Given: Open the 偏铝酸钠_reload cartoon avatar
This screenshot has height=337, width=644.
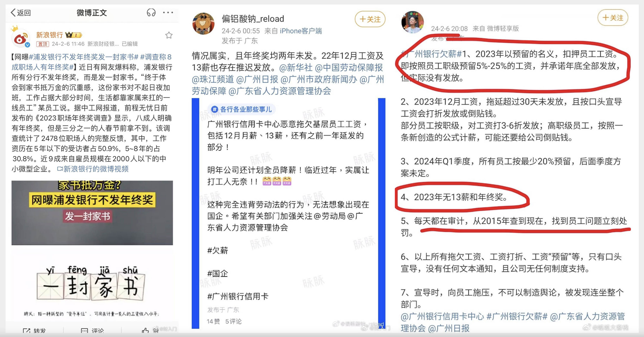Looking at the screenshot, I should (203, 24).
